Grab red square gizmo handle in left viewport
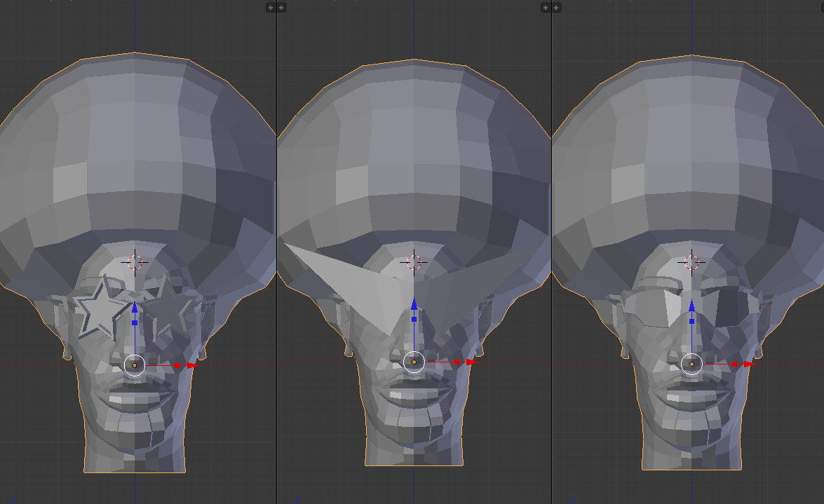Screen dimensions: 824x504 (177, 365)
